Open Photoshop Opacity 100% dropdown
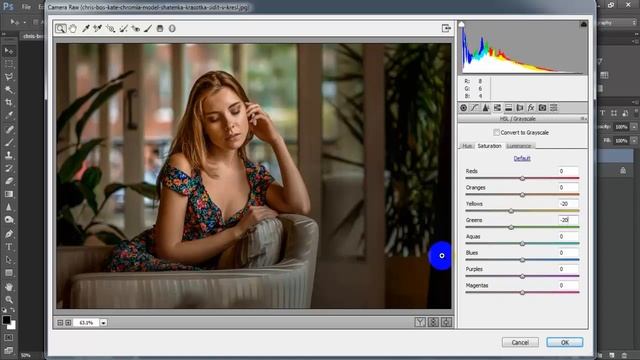 (x=634, y=127)
